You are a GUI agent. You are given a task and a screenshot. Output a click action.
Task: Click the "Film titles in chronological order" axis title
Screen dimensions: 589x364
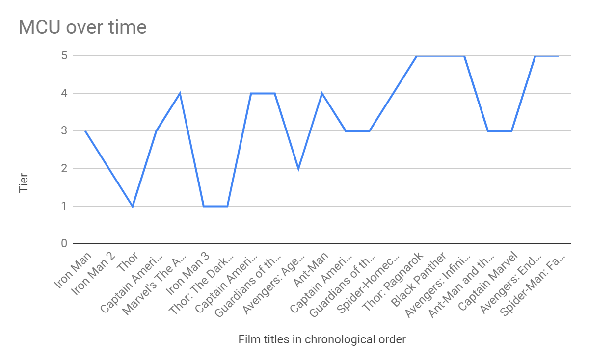[322, 339]
